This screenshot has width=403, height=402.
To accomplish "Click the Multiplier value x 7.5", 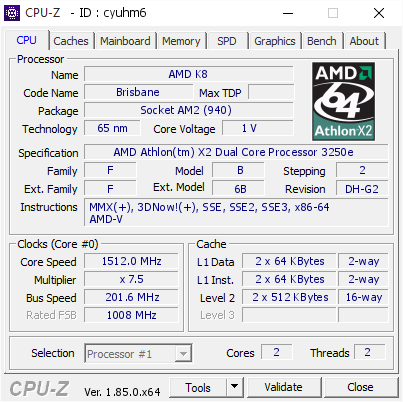I will [x=131, y=279].
